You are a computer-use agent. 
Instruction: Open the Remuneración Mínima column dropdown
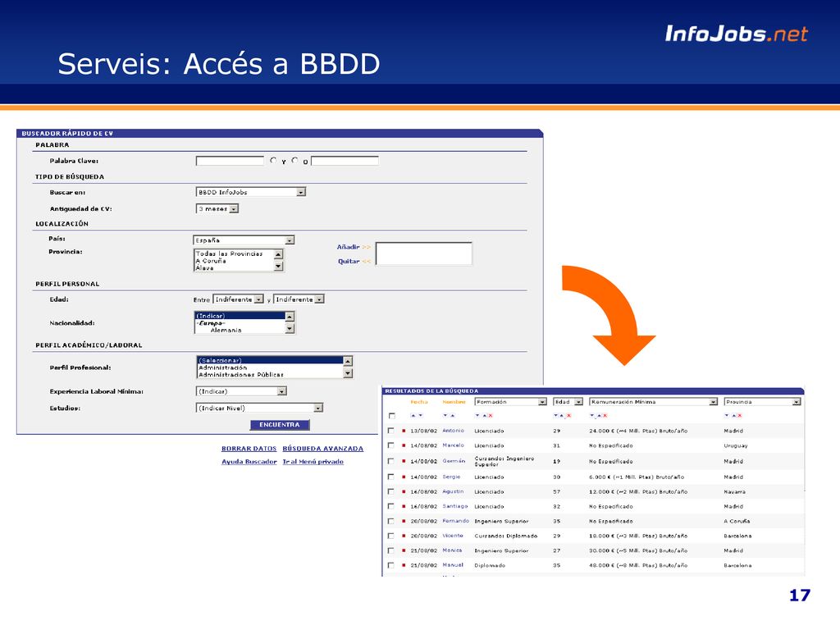click(653, 401)
